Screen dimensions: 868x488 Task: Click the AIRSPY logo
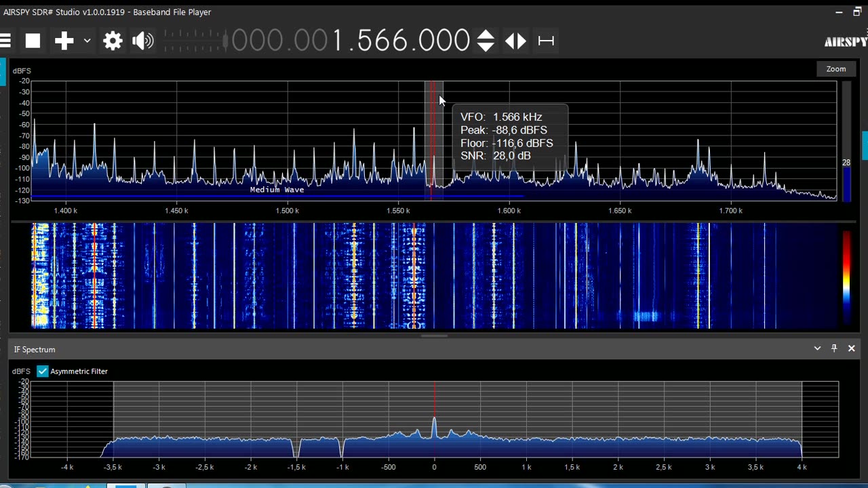click(846, 42)
